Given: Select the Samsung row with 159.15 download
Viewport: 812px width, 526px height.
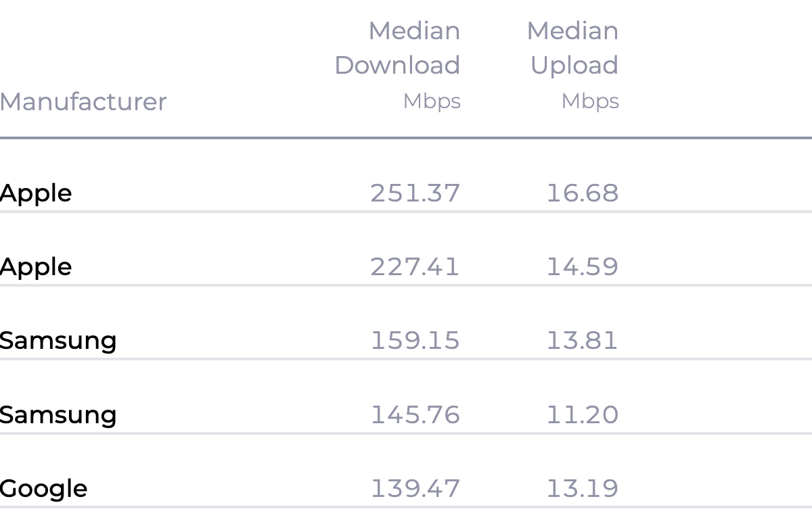Looking at the screenshot, I should [58, 340].
